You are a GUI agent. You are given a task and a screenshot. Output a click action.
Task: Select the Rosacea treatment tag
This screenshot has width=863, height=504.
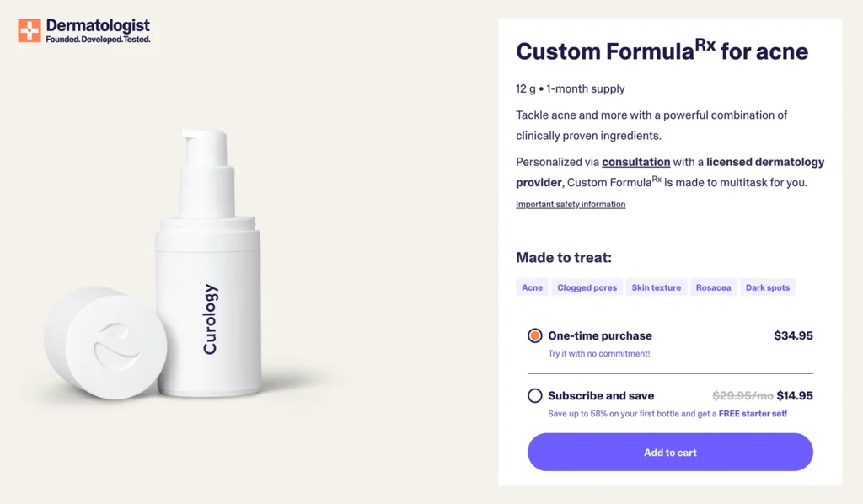[x=713, y=287]
